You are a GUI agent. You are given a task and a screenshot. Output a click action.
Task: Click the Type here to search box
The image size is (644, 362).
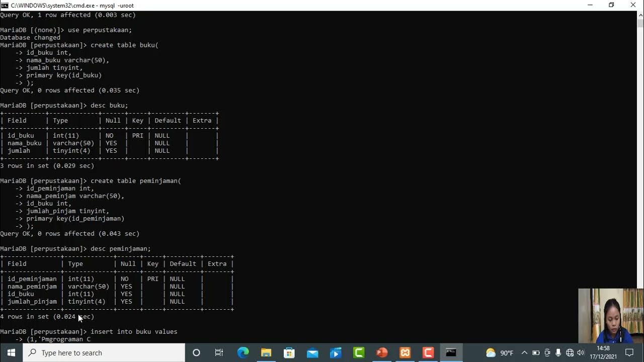pos(104,352)
